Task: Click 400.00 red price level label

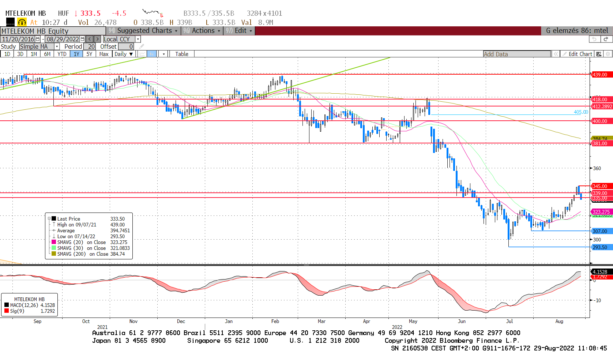Action: click(x=602, y=121)
